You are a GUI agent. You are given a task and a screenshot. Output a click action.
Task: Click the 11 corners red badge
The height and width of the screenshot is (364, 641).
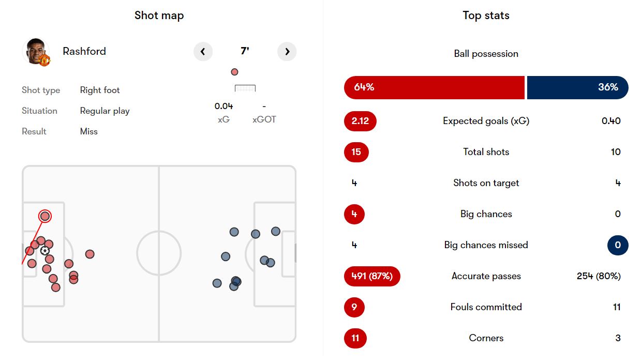click(355, 338)
